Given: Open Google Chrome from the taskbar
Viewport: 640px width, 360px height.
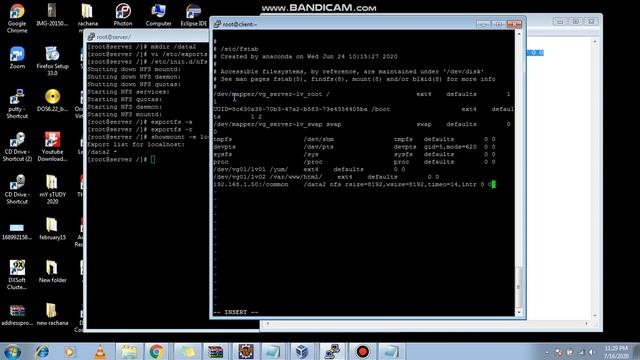Looking at the screenshot, I should click(x=156, y=351).
